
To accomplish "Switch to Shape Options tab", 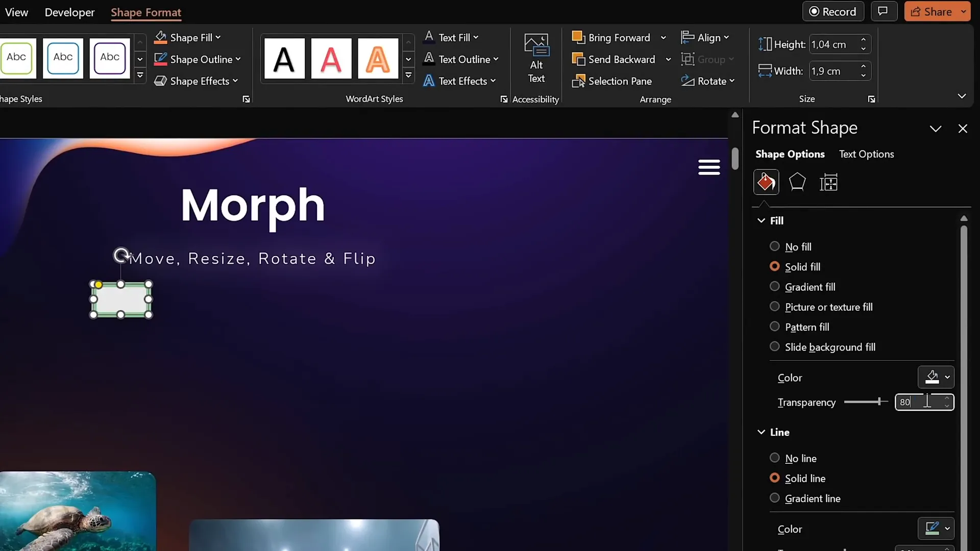I will [790, 154].
